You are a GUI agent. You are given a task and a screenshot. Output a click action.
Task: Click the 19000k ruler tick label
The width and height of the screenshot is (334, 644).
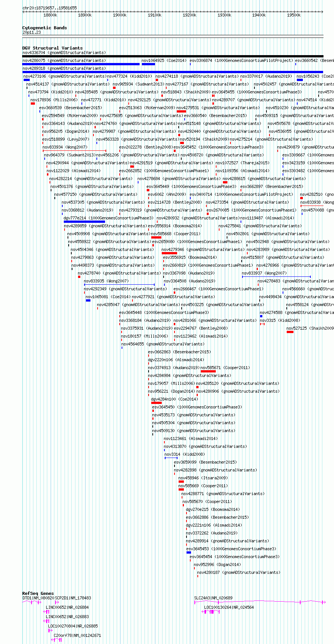coord(120,15)
